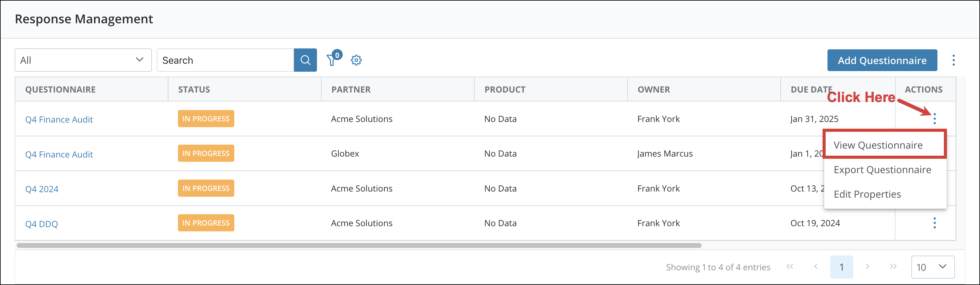Screen dimensions: 980x285
Task: Open the All filter dropdown
Action: (x=83, y=60)
